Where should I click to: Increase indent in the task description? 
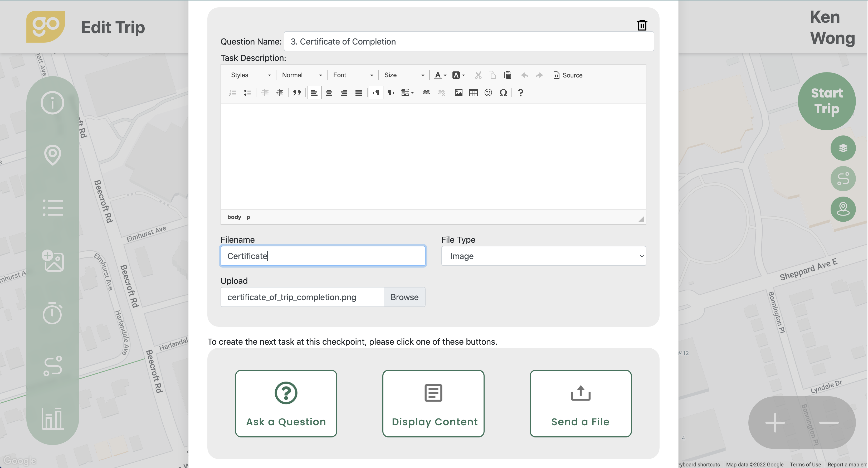click(x=280, y=93)
